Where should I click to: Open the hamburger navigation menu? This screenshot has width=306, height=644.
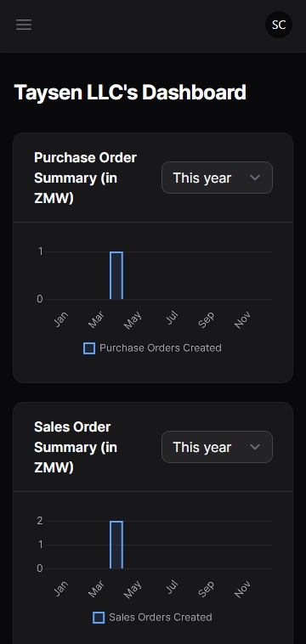(24, 25)
